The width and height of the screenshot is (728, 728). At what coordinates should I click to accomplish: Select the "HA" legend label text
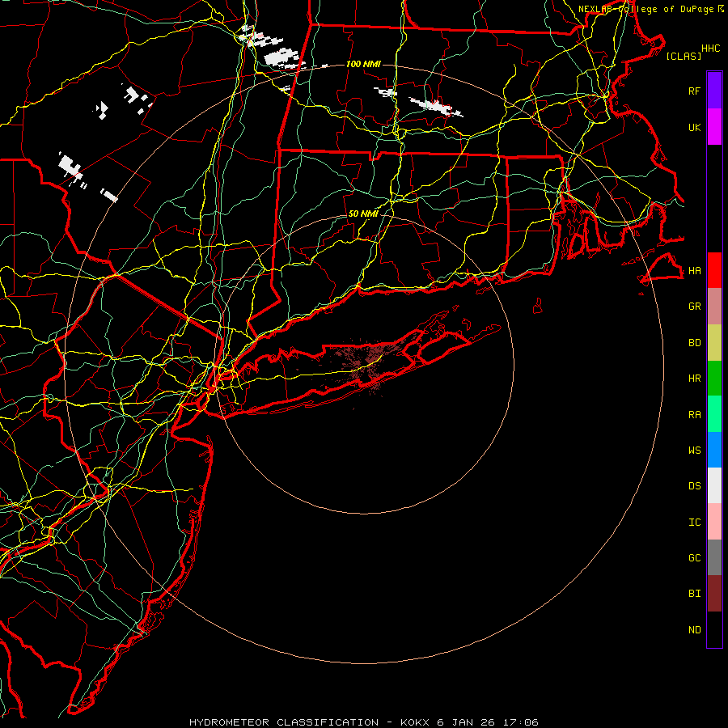(695, 271)
